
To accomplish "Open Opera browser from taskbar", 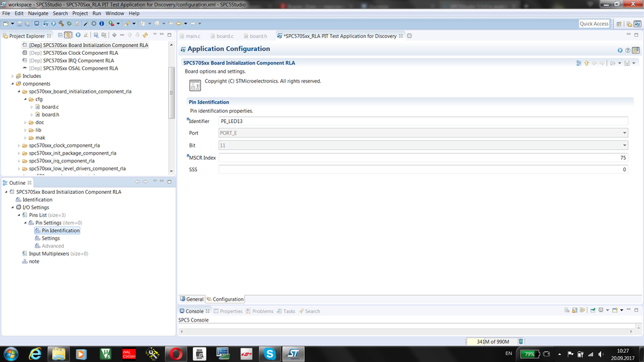I will 176,354.
